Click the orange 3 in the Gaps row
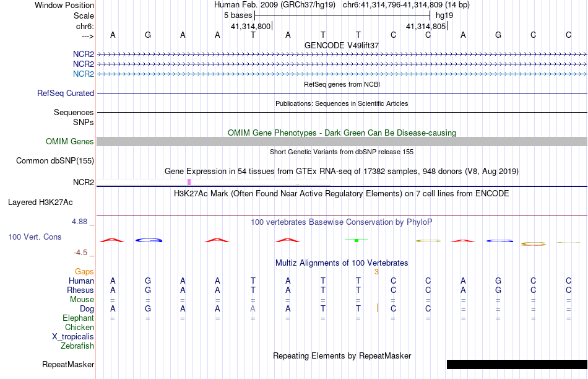The width and height of the screenshot is (588, 379). [376, 272]
